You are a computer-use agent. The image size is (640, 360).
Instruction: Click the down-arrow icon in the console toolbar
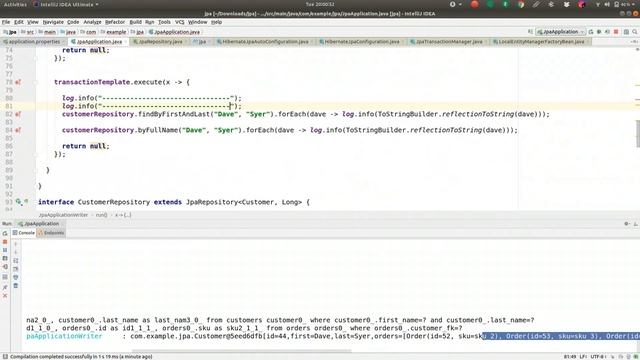(x=16, y=252)
